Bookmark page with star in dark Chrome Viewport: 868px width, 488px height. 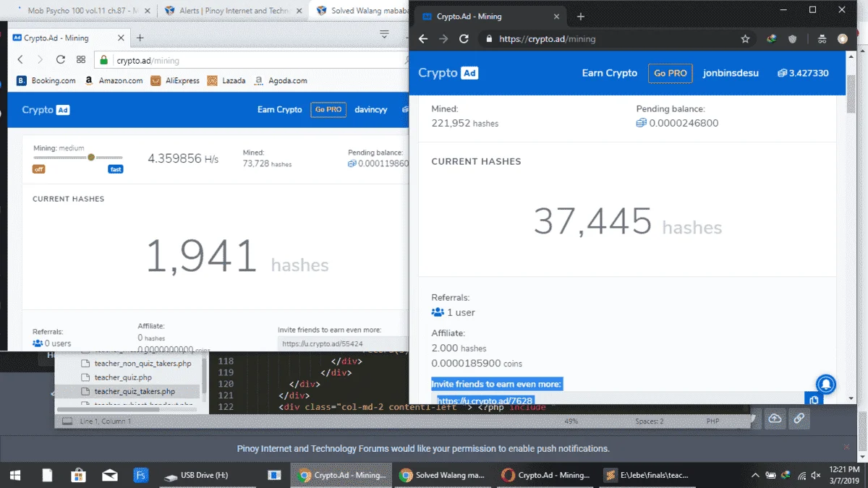pyautogui.click(x=745, y=39)
